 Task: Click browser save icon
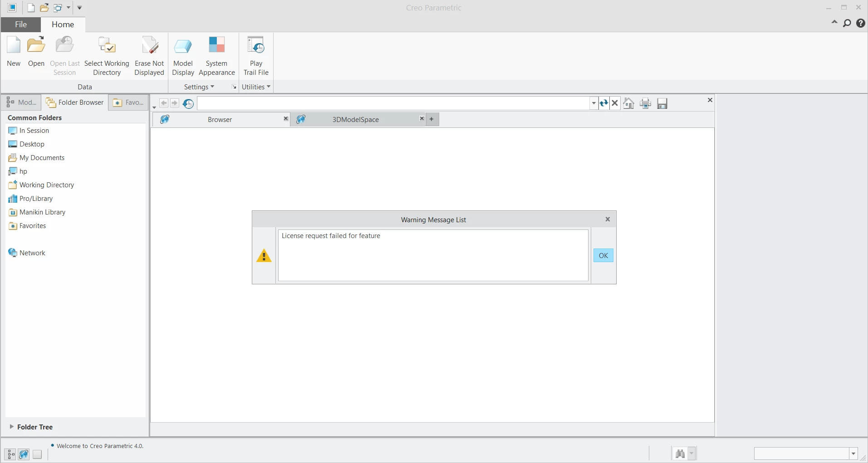662,103
